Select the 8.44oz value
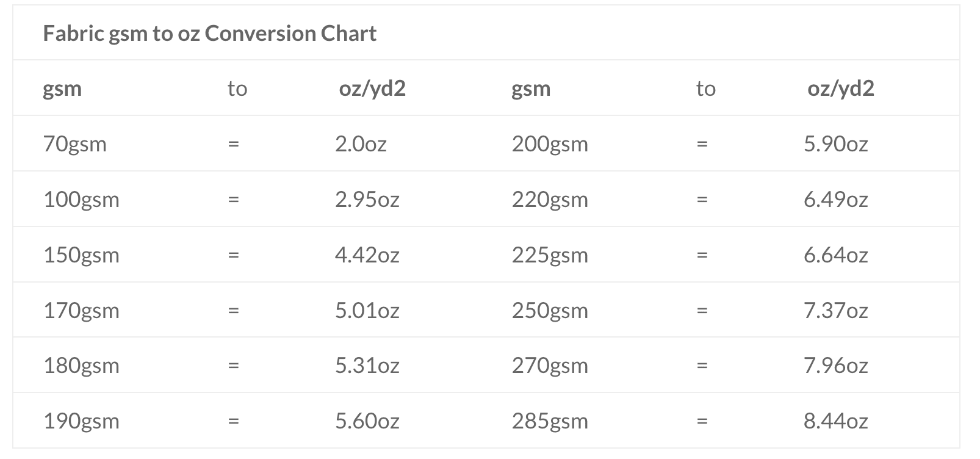This screenshot has width=980, height=459. point(836,421)
